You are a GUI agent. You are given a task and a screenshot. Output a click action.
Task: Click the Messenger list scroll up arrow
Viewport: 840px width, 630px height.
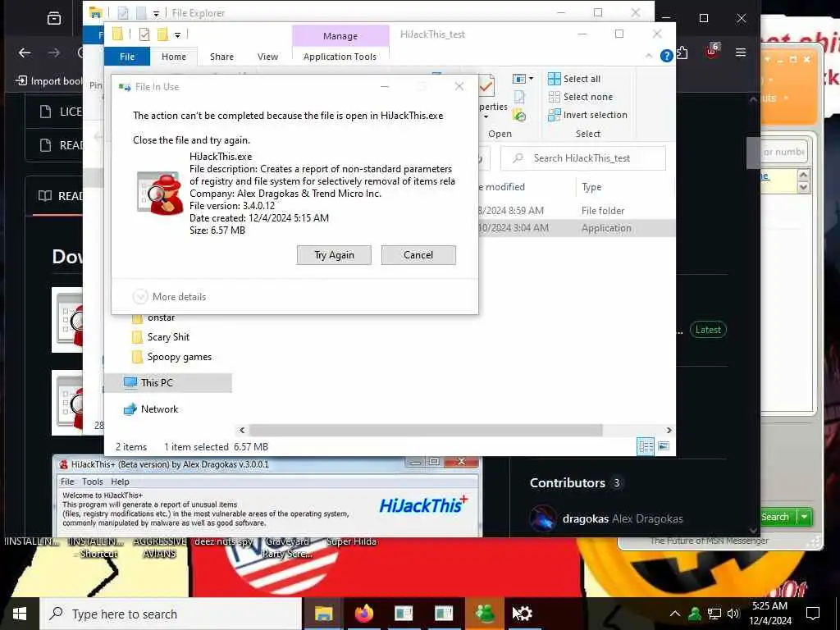pyautogui.click(x=802, y=175)
